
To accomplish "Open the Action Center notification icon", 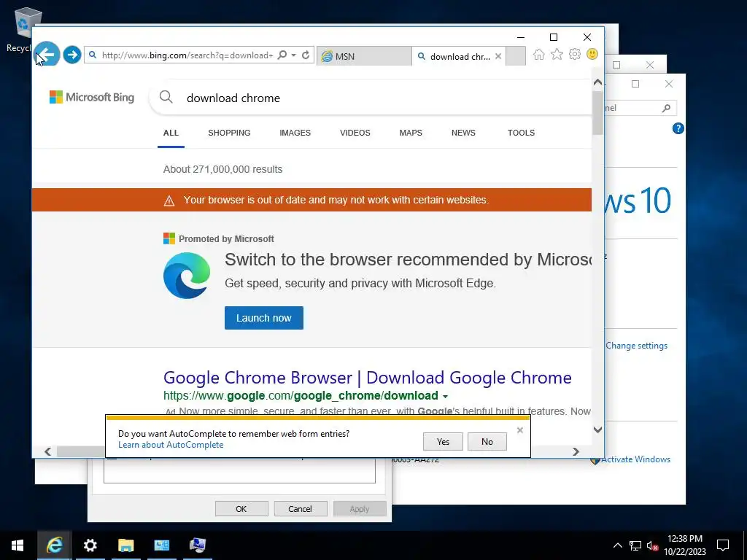I will point(723,545).
